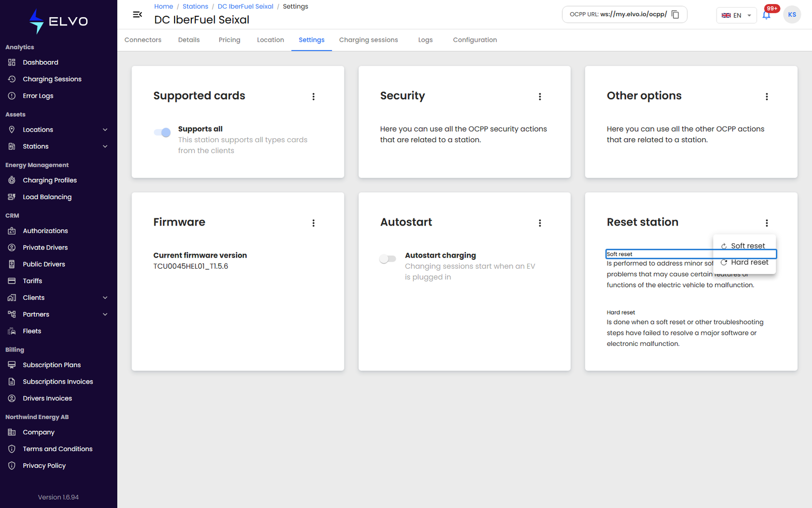This screenshot has height=508, width=812.
Task: Choose Soft reset menu entry
Action: [x=745, y=246]
